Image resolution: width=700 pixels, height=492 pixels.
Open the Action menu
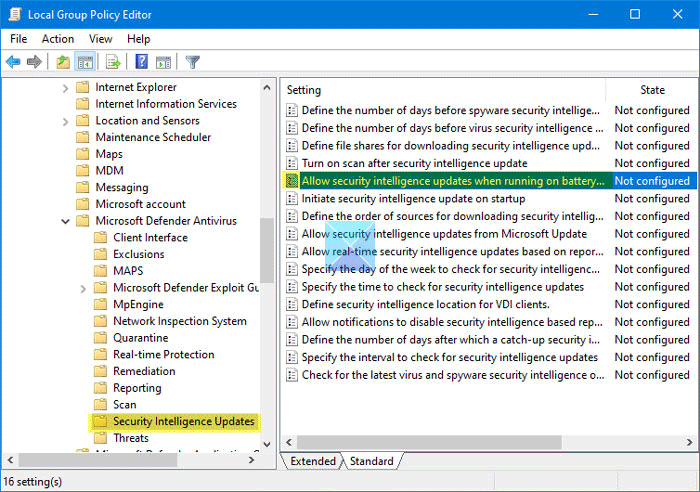(58, 39)
